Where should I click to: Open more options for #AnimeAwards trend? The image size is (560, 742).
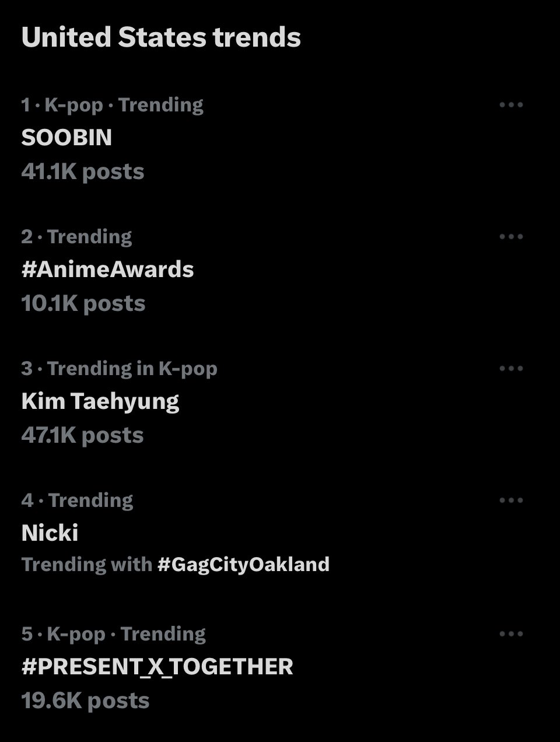click(511, 237)
